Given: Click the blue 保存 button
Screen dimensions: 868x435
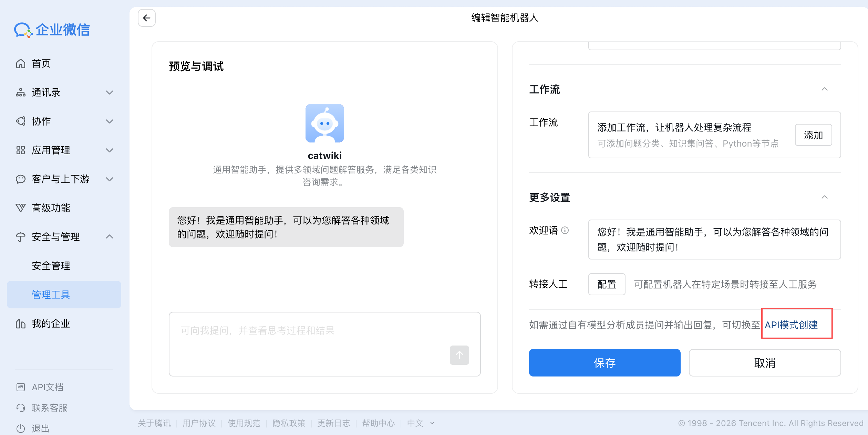Looking at the screenshot, I should [604, 363].
